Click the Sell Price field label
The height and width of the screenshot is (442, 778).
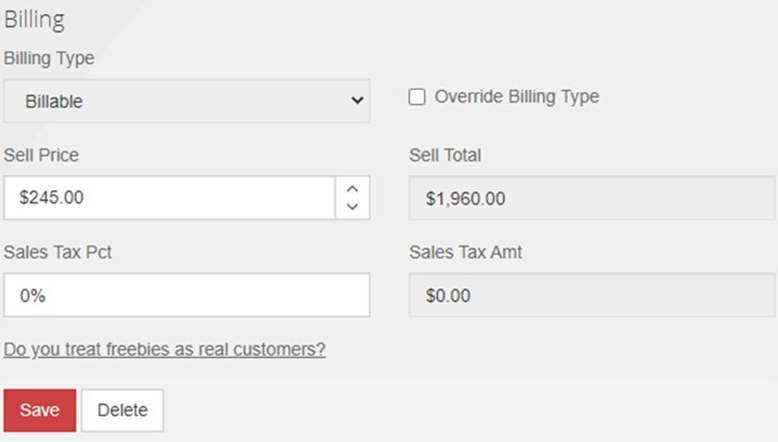point(41,155)
